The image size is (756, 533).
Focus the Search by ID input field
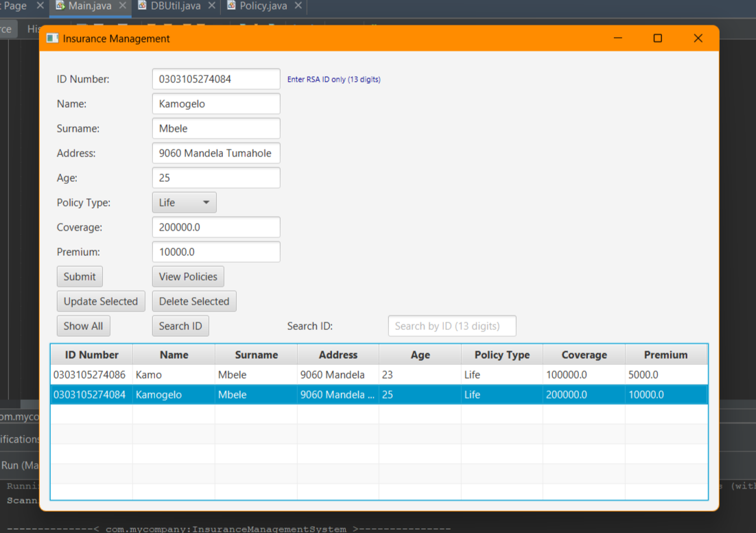coord(452,326)
